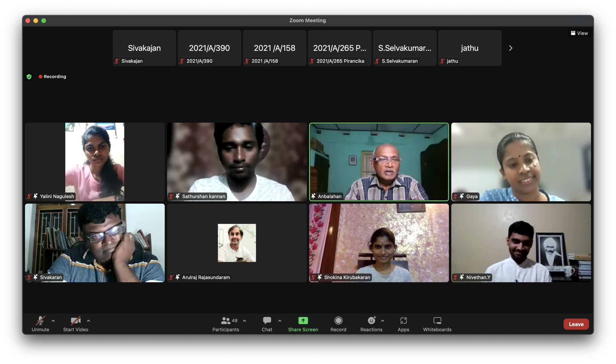Click muted mic icon on Sathurshan kannan
This screenshot has height=364, width=616.
[x=171, y=196]
